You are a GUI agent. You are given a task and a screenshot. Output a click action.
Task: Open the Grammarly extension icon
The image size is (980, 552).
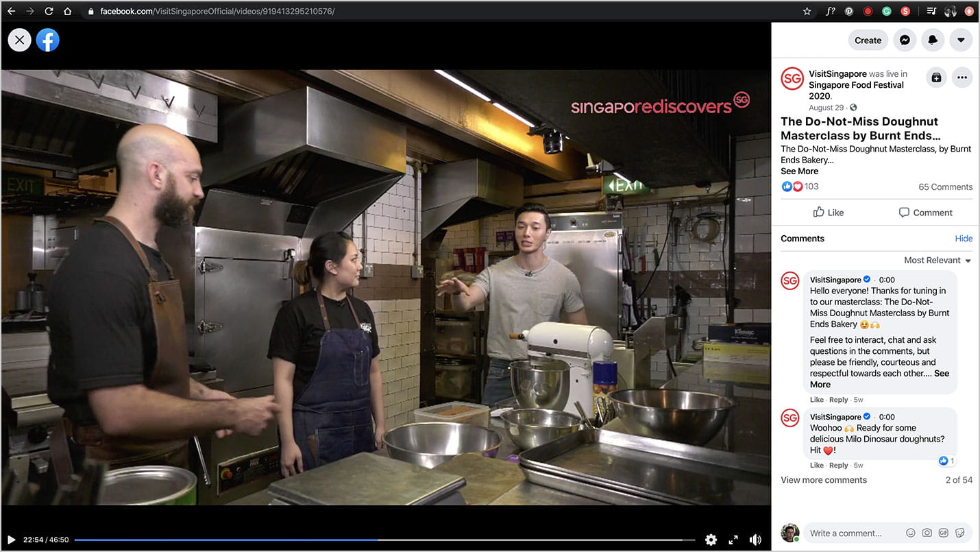coord(886,11)
